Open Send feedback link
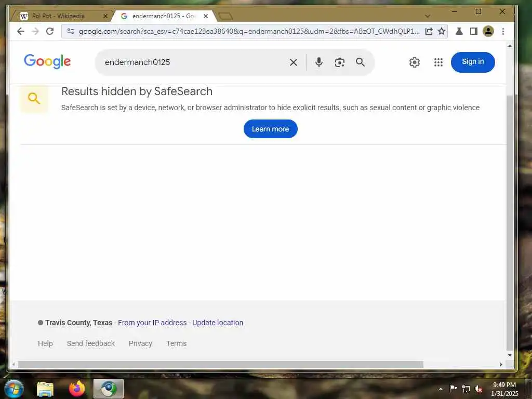Image resolution: width=532 pixels, height=399 pixels. pyautogui.click(x=91, y=343)
